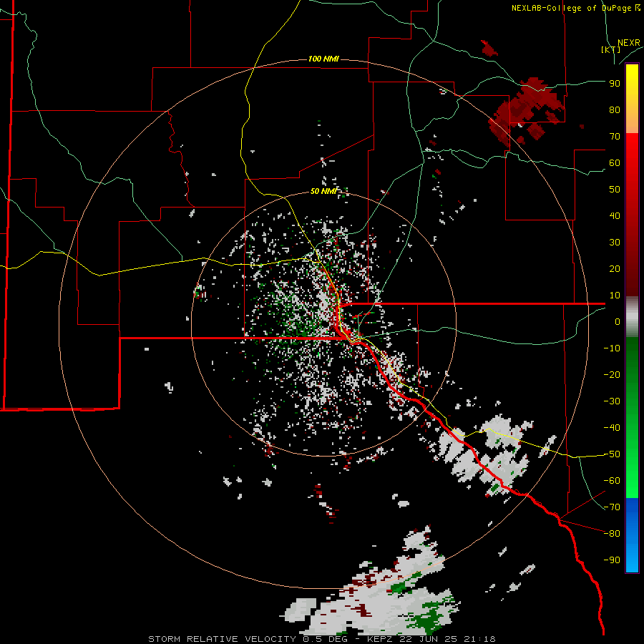Click the 50 NMI range ring label
Image resolution: width=644 pixels, height=644 pixels.
323,191
